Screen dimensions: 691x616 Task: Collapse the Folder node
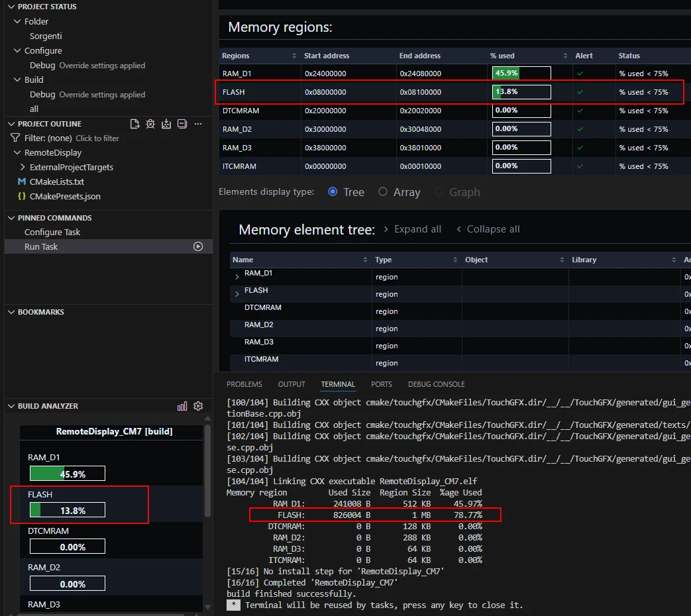17,21
